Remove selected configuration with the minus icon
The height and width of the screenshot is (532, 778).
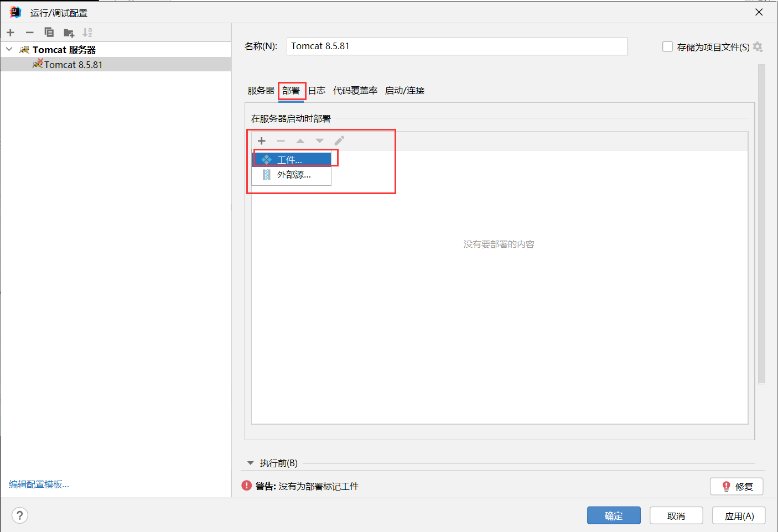click(30, 33)
